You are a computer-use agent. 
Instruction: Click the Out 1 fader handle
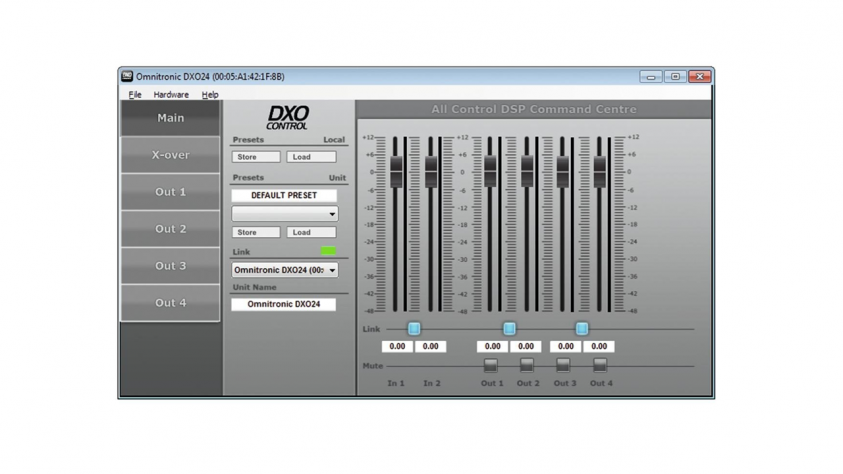click(490, 172)
